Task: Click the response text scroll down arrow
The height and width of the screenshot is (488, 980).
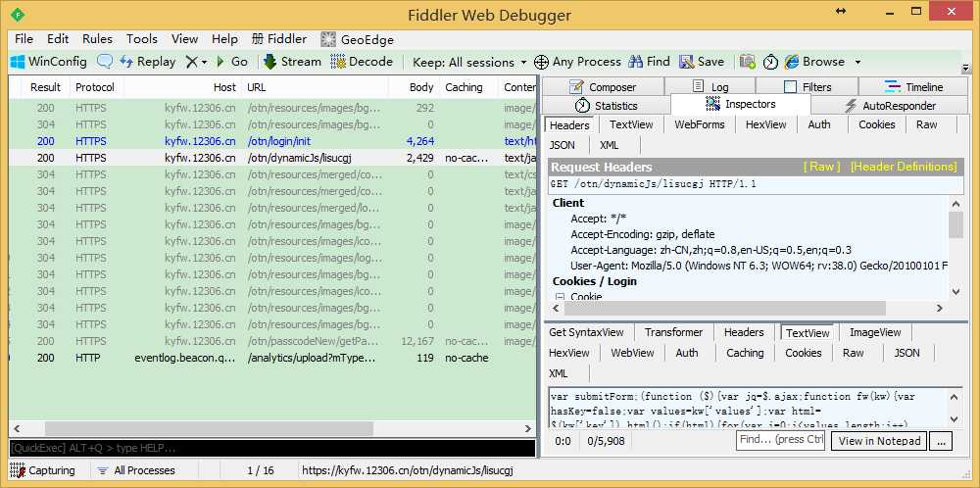Action: (955, 419)
